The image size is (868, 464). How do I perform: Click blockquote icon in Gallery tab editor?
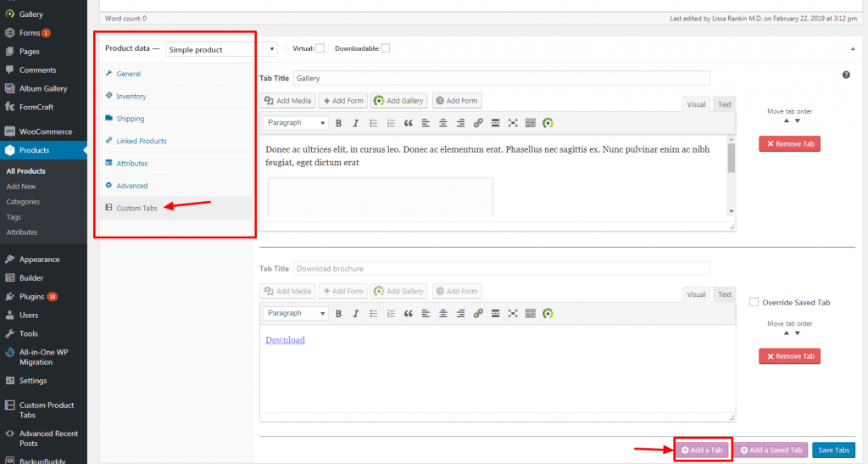click(408, 123)
